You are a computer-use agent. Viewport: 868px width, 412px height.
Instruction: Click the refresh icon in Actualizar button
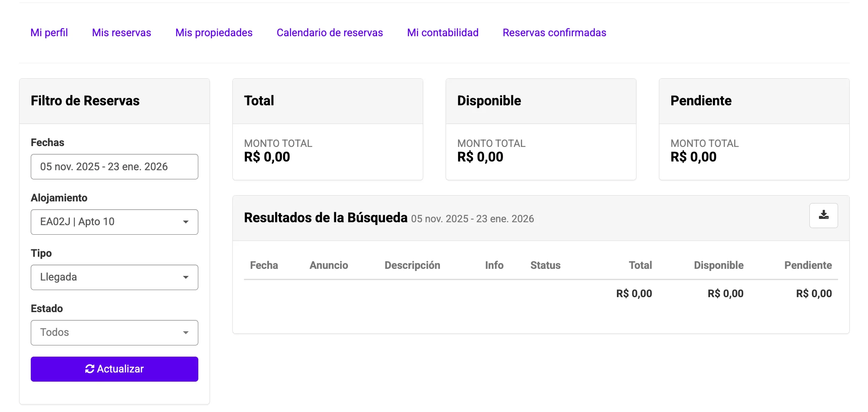pyautogui.click(x=90, y=369)
